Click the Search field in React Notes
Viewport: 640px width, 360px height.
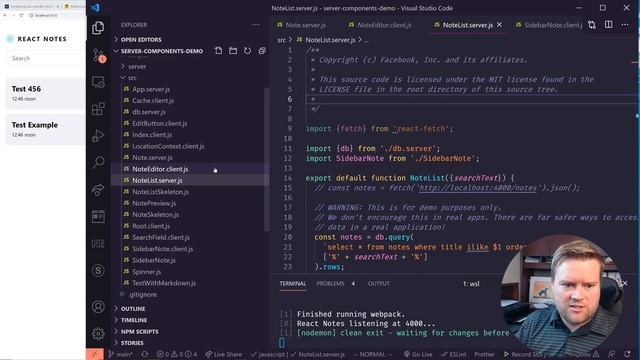46,58
